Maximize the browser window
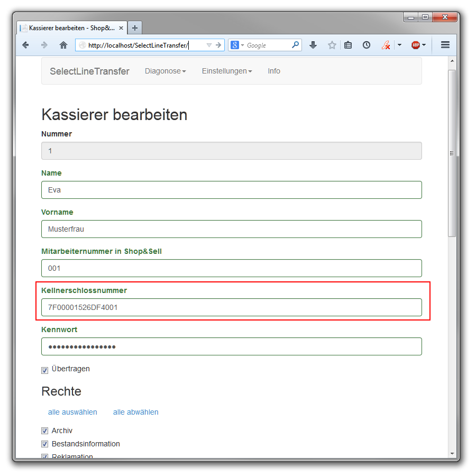 pyautogui.click(x=425, y=17)
